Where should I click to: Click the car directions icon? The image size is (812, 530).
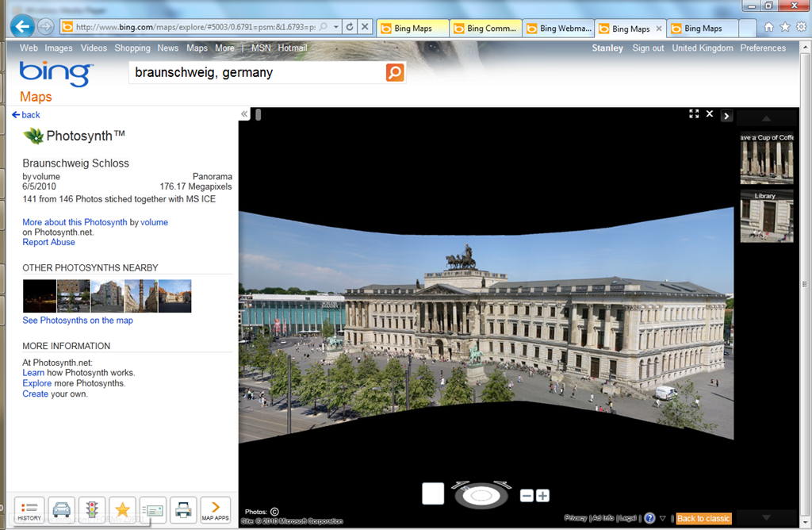(61, 509)
